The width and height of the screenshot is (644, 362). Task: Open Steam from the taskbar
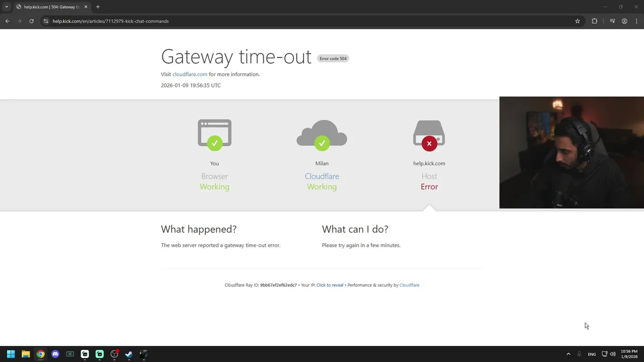tap(129, 354)
